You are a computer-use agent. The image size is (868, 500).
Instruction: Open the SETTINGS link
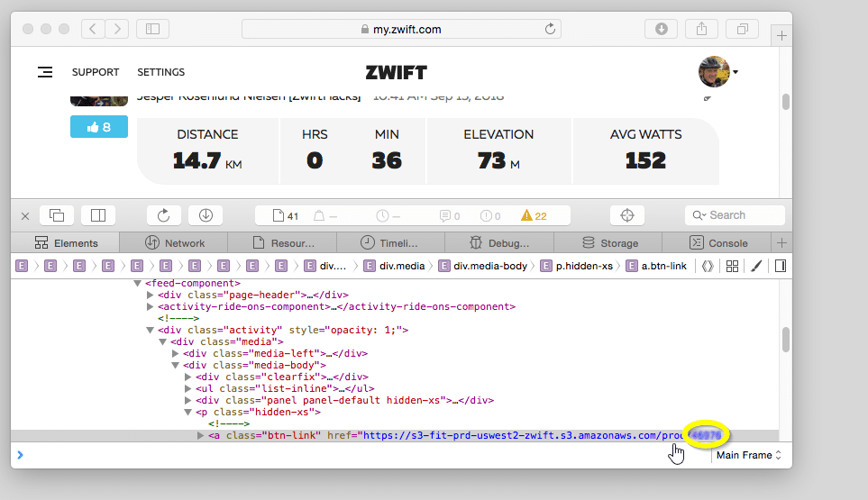(x=161, y=72)
